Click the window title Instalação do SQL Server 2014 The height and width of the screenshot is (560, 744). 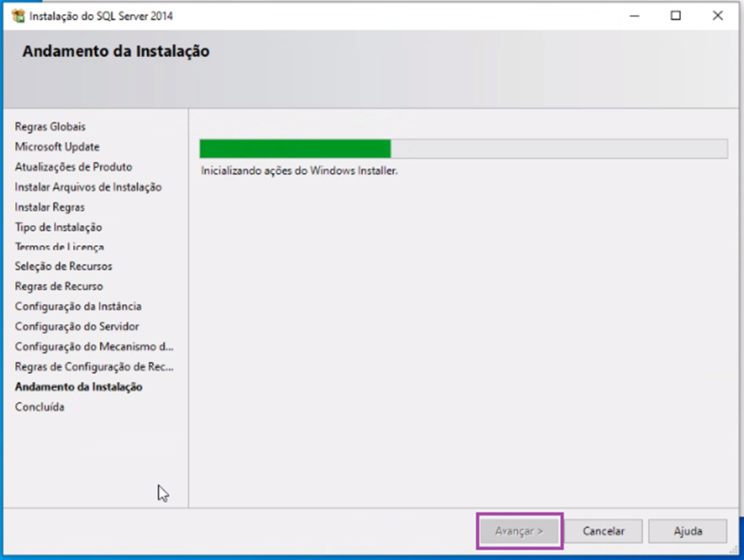pyautogui.click(x=101, y=16)
